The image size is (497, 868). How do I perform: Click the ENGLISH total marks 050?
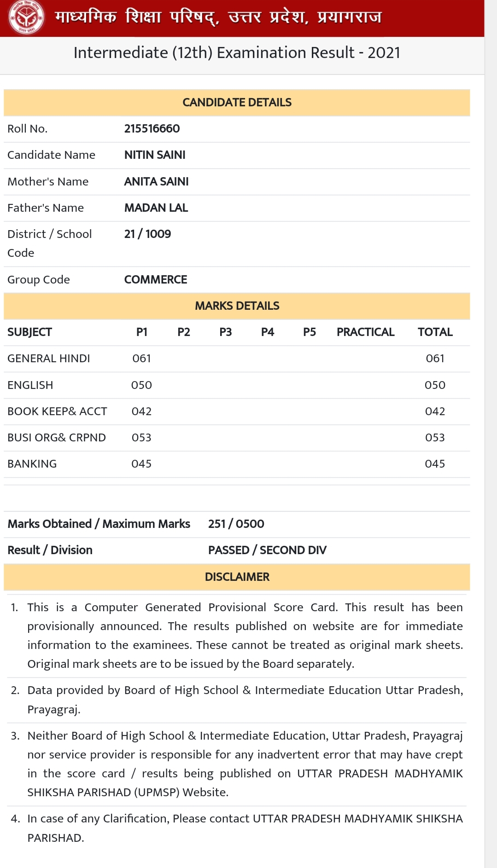click(435, 385)
